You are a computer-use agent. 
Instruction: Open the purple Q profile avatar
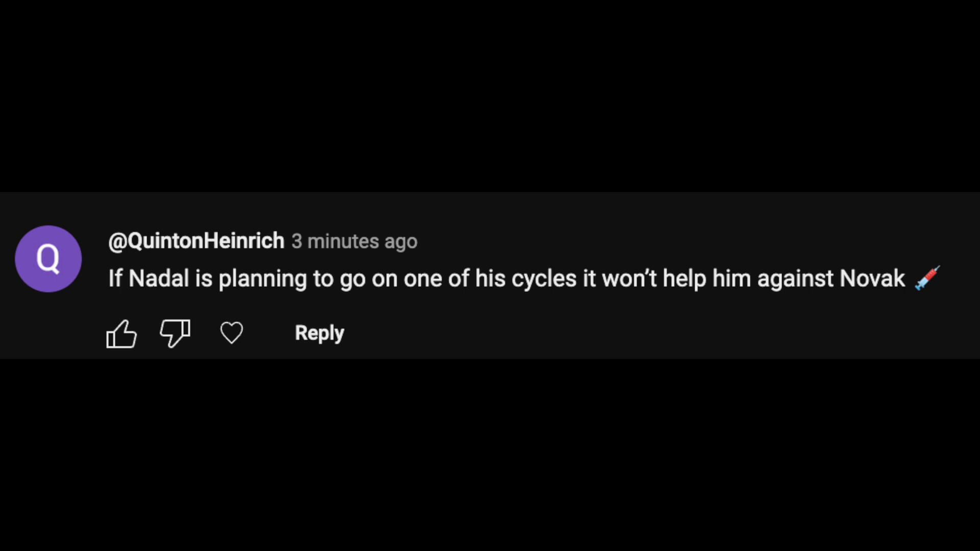pos(48,259)
